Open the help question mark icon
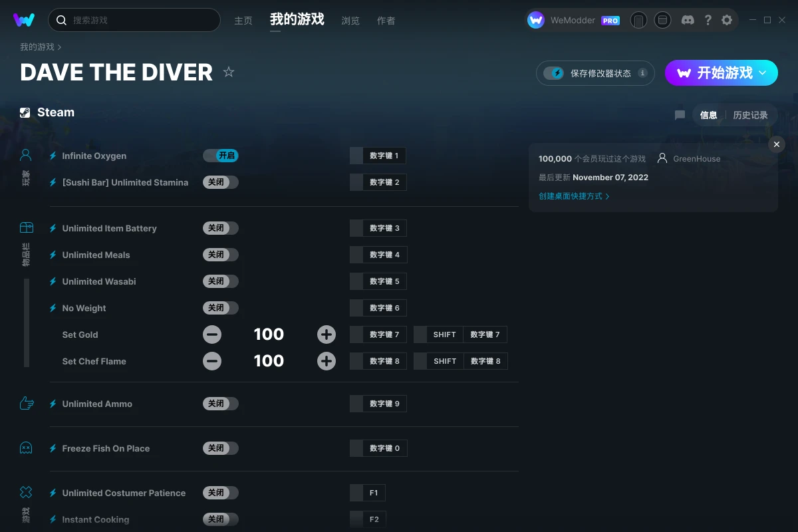The image size is (798, 532). (708, 20)
